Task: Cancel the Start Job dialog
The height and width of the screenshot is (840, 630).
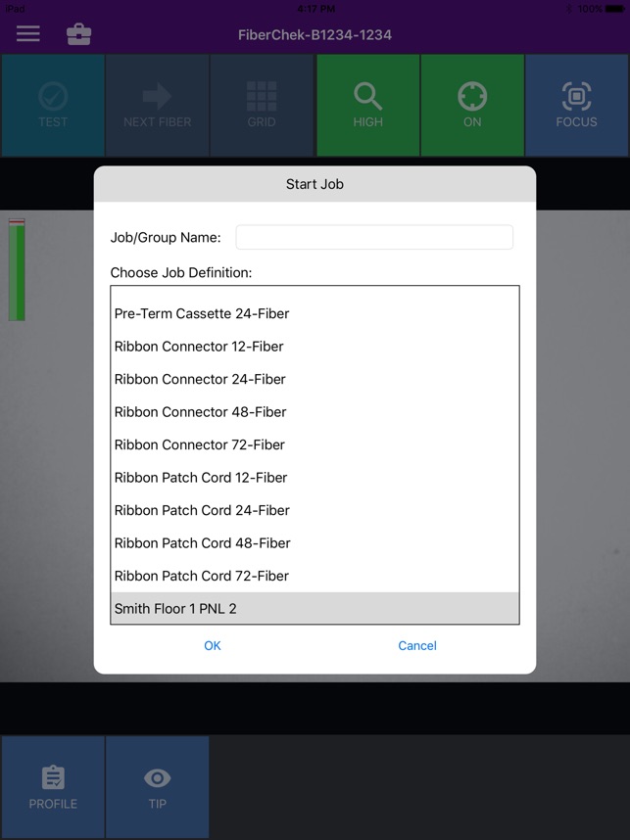Action: (417, 645)
